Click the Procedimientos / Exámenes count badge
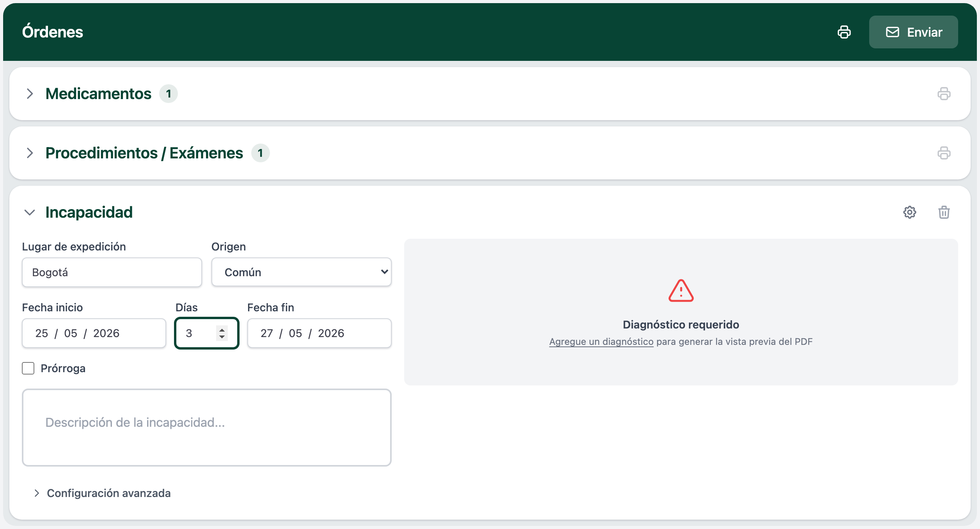Screen dimensions: 980x529 pyautogui.click(x=260, y=153)
